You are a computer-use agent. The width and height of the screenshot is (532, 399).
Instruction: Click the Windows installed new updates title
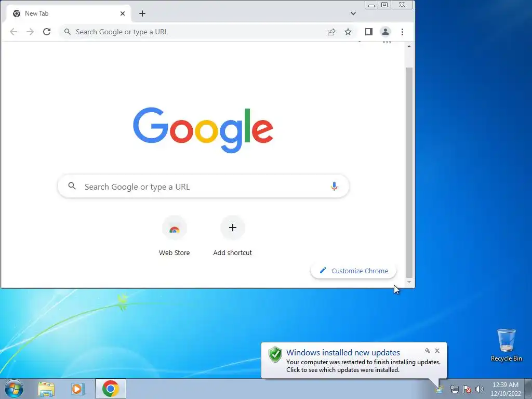(x=343, y=353)
